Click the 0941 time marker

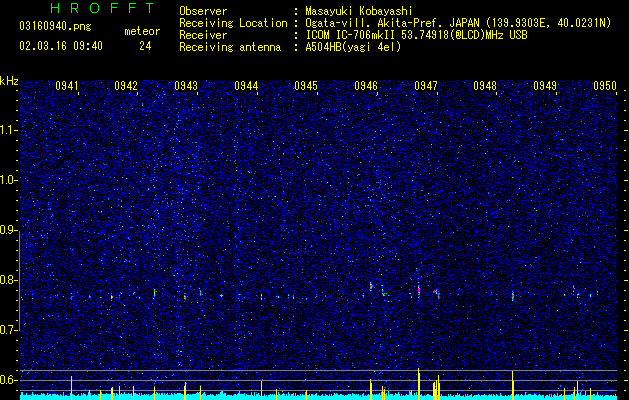[x=67, y=86]
